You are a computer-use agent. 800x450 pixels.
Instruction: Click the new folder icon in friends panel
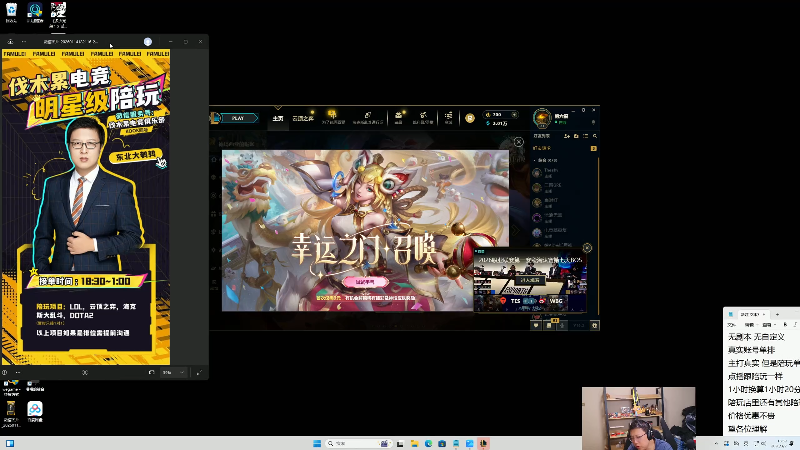(x=577, y=136)
